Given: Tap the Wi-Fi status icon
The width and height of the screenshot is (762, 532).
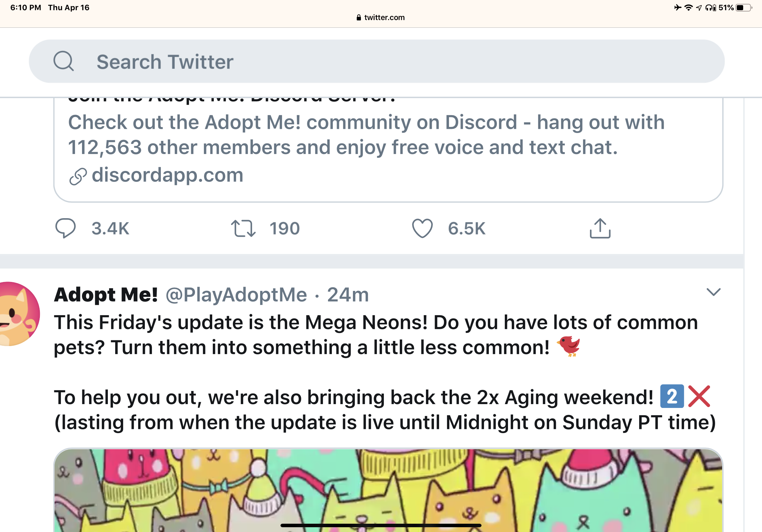Looking at the screenshot, I should (688, 8).
